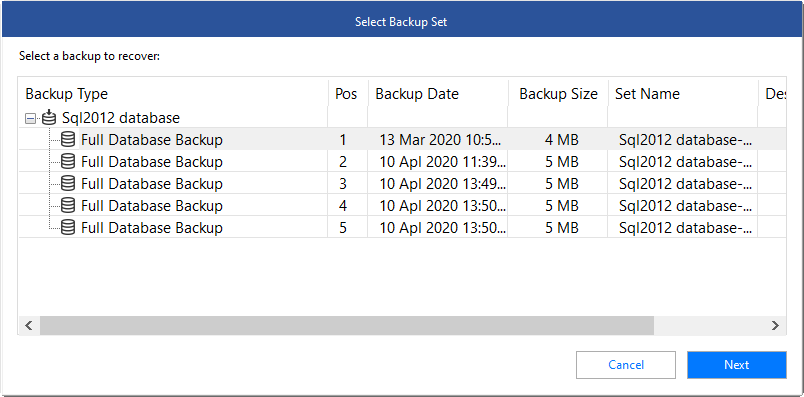Select backup dated 10 Apl 2020 13:49

pos(402,184)
